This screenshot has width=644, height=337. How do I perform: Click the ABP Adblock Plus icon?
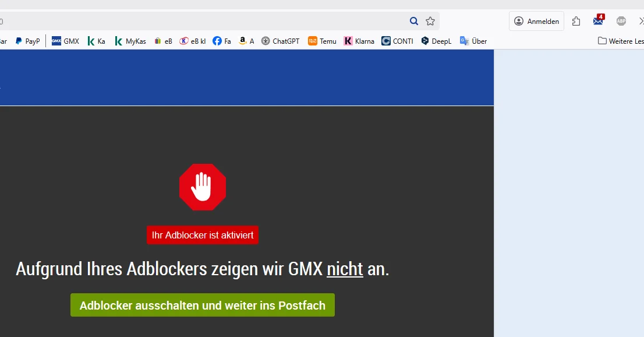621,21
